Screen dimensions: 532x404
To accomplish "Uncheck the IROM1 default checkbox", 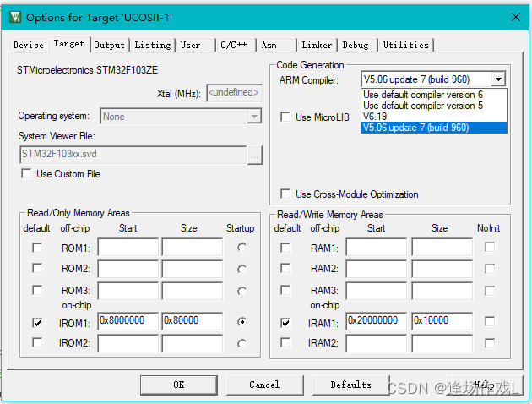I will coord(37,323).
